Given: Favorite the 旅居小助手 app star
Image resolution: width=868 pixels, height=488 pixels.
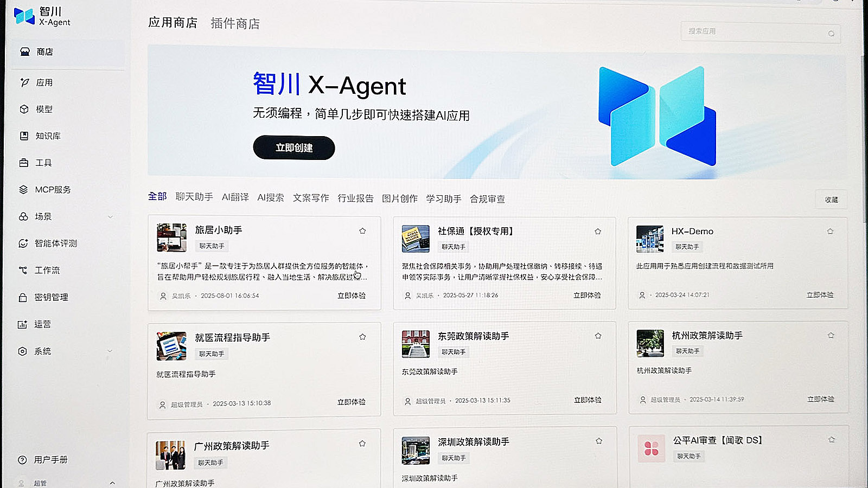Looking at the screenshot, I should [362, 231].
